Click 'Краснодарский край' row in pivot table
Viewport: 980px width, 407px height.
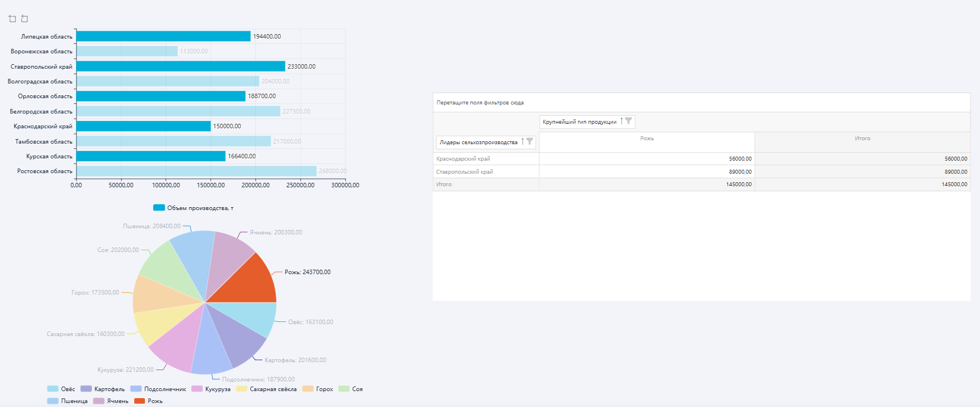tap(463, 159)
